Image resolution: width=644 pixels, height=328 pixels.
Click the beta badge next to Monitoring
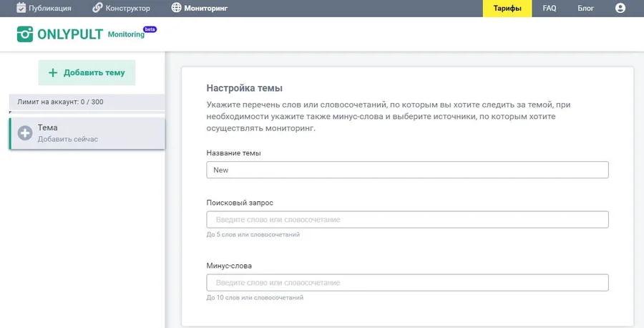150,29
